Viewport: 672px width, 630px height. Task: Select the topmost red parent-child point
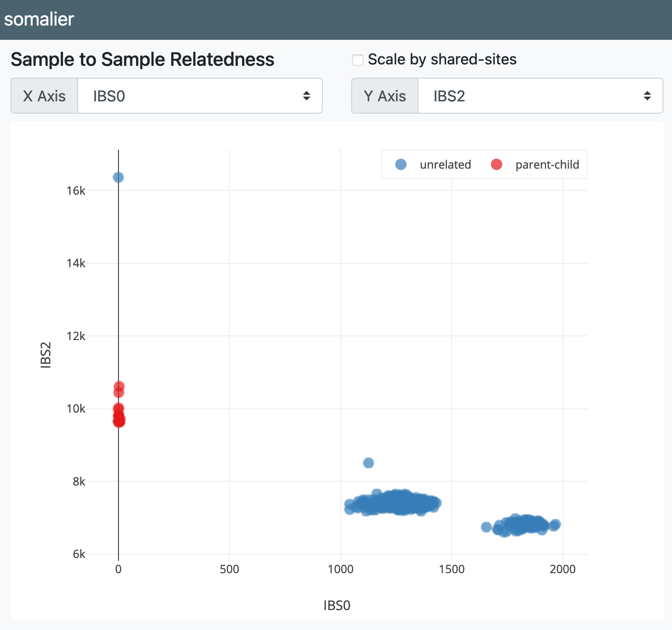click(119, 386)
